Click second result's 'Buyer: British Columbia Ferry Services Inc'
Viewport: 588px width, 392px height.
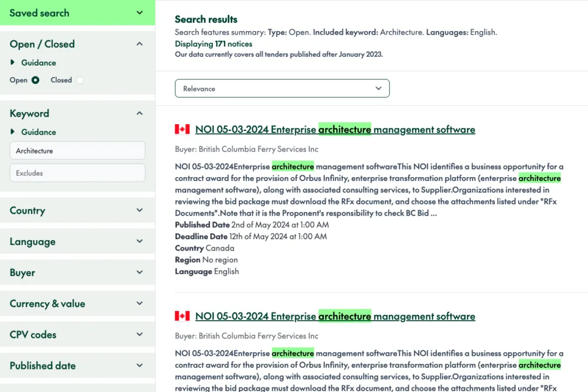click(246, 336)
